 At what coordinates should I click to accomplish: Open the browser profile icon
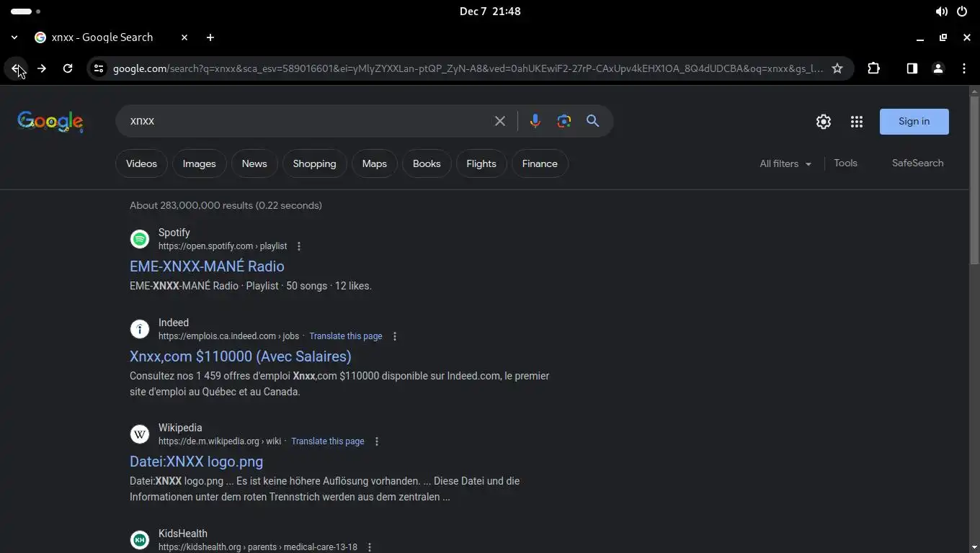click(x=938, y=68)
